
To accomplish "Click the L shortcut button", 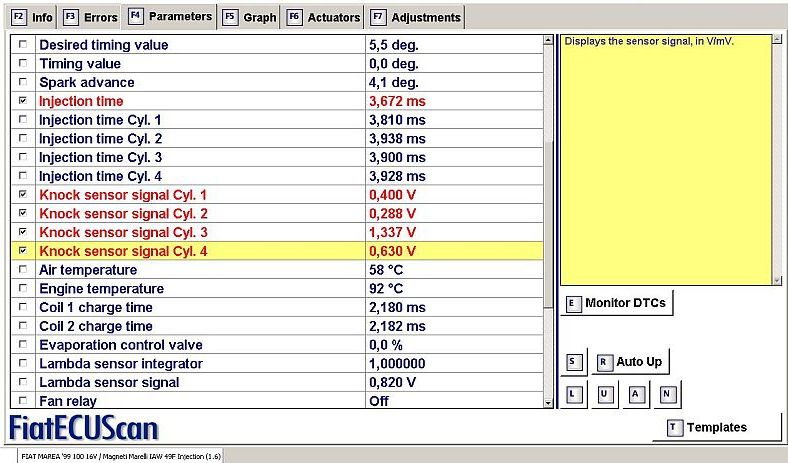I will click(573, 395).
